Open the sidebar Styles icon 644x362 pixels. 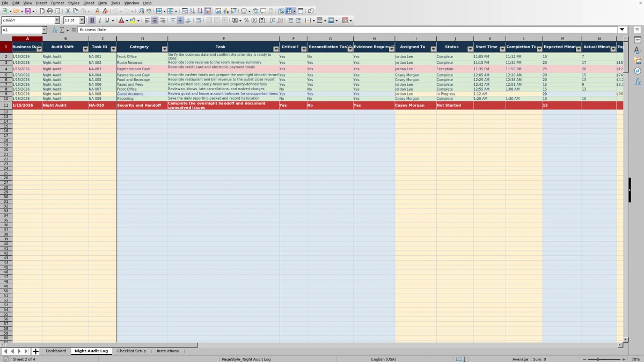638,50
